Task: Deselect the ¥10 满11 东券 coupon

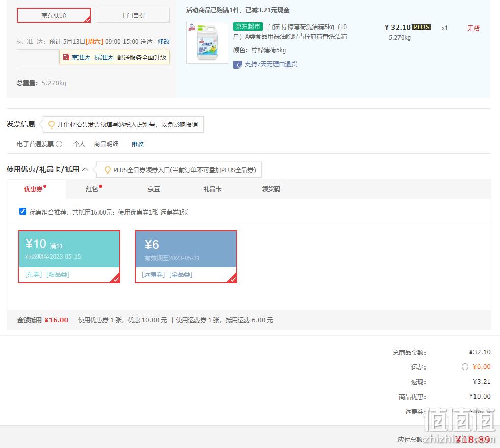Action: pyautogui.click(x=69, y=257)
